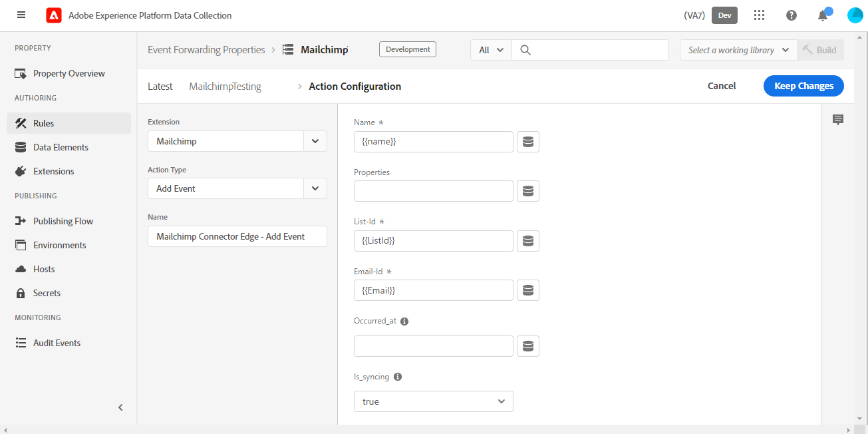Click the notes icon on the right edge

838,119
